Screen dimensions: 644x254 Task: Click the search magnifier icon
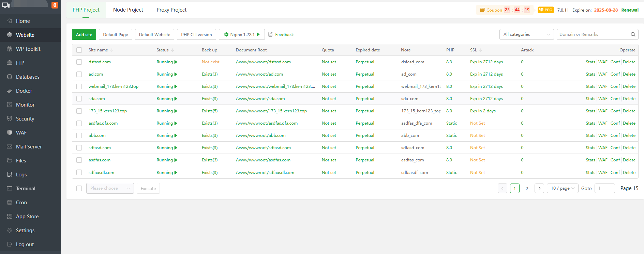(633, 34)
